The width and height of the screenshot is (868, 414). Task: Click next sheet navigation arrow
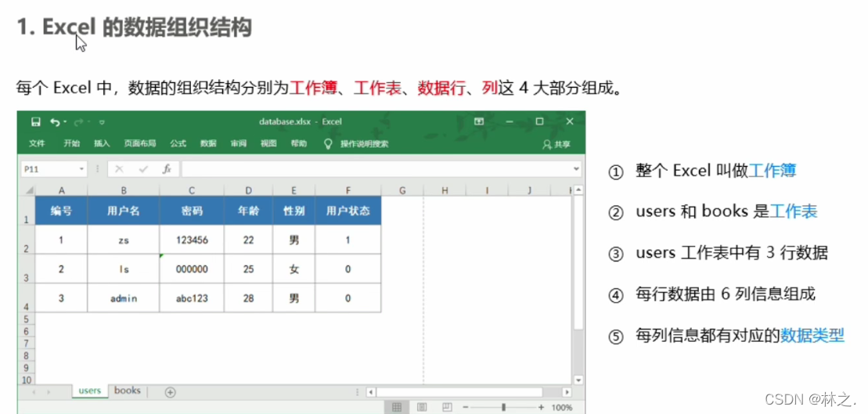tap(49, 392)
